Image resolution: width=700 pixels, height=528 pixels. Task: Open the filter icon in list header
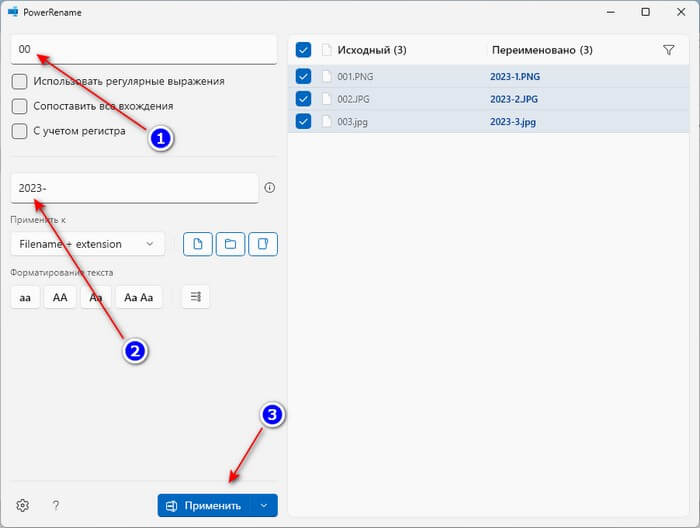[x=668, y=50]
